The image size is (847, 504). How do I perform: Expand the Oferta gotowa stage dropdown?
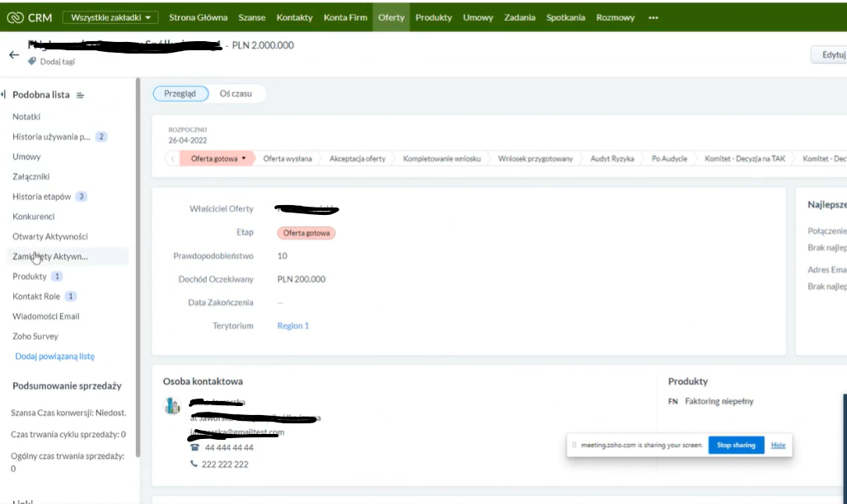pyautogui.click(x=244, y=158)
